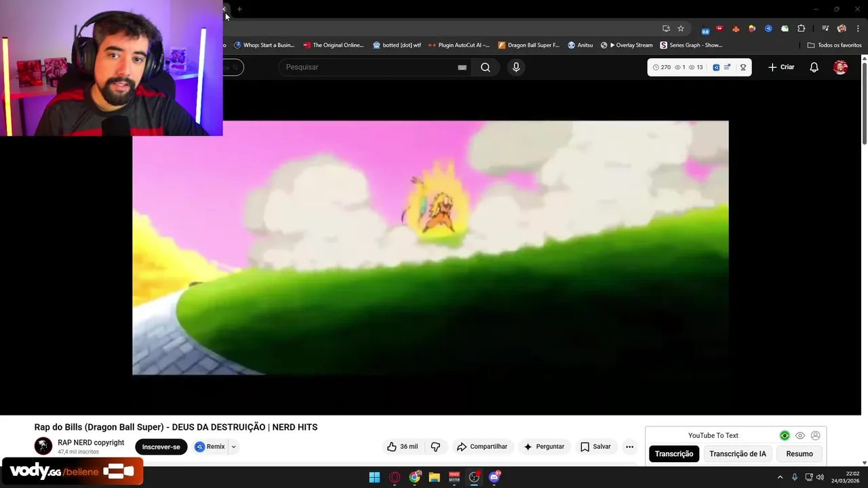Click the RAP NERD channel avatar
This screenshot has width=868, height=488.
pyautogui.click(x=43, y=446)
